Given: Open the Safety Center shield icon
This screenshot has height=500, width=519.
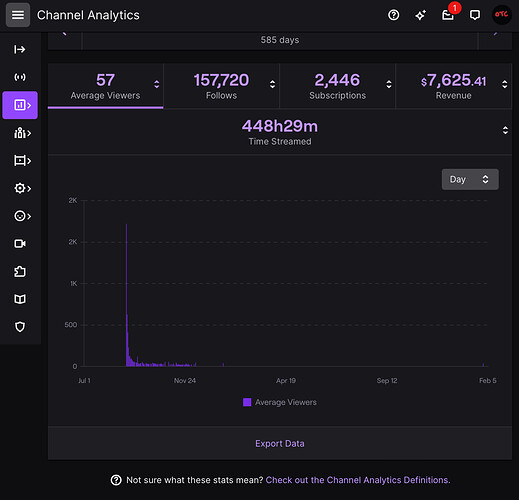Looking at the screenshot, I should (20, 327).
